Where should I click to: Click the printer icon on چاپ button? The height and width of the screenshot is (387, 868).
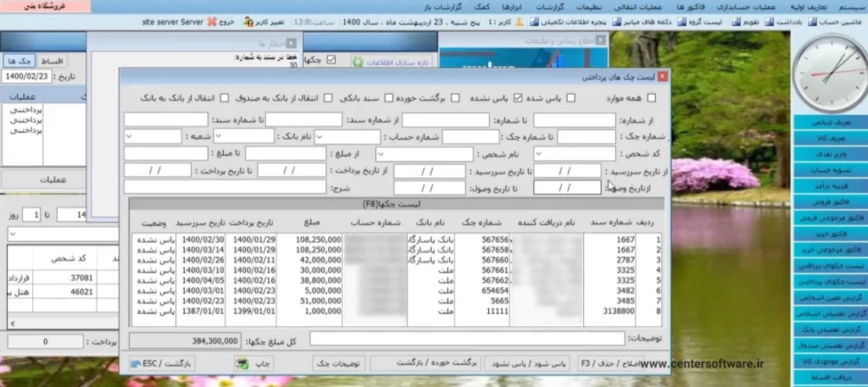[x=242, y=364]
